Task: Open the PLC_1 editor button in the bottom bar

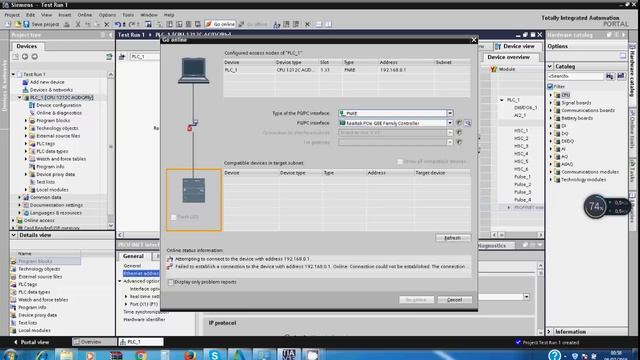Action: pyautogui.click(x=141, y=342)
